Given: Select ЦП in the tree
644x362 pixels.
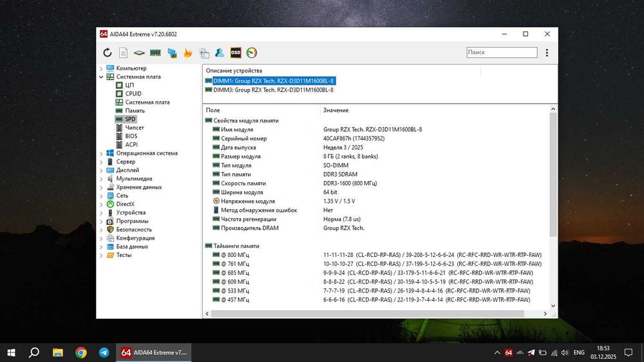Looking at the screenshot, I should [129, 85].
